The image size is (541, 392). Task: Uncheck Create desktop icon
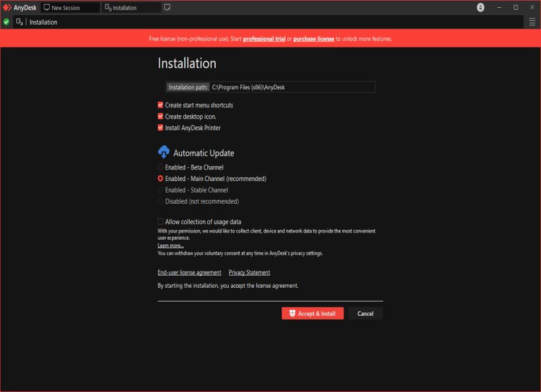160,116
